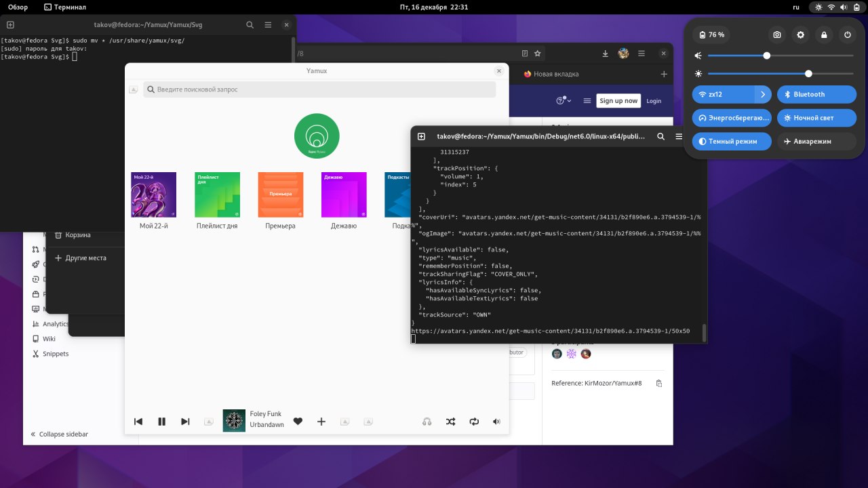Skip to the next track

185,422
